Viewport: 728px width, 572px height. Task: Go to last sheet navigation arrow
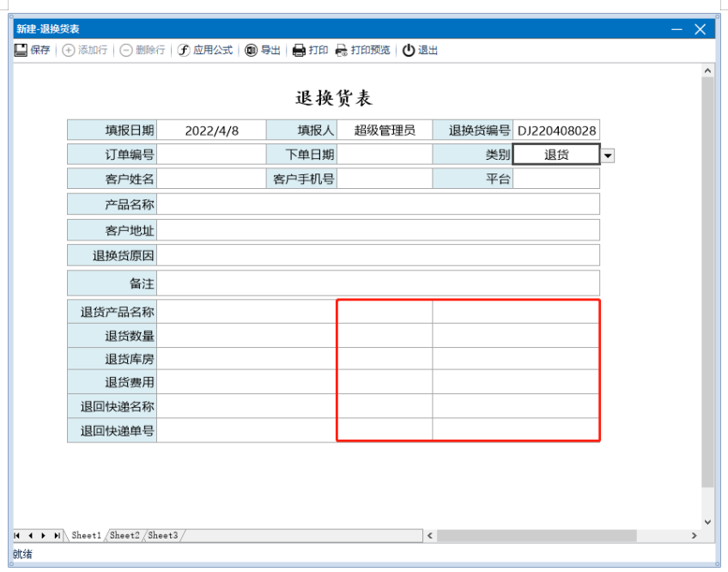[x=57, y=536]
